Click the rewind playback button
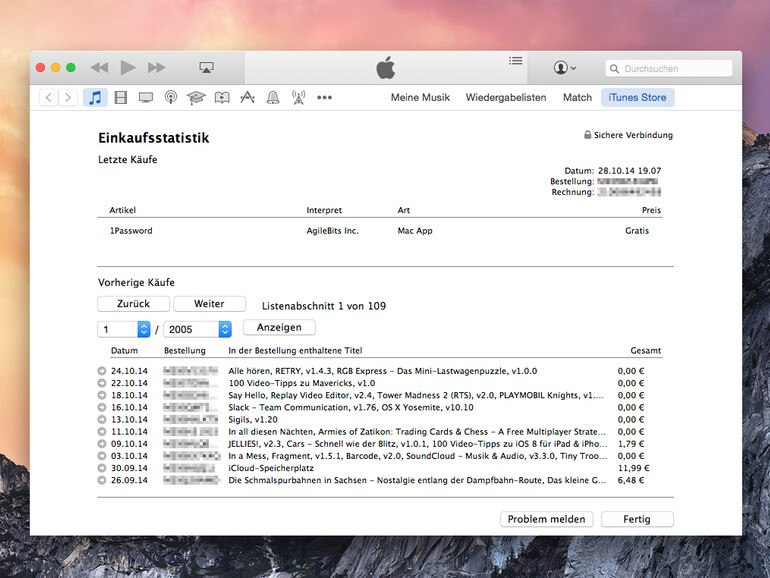Viewport: 770px width, 578px height. tap(100, 68)
